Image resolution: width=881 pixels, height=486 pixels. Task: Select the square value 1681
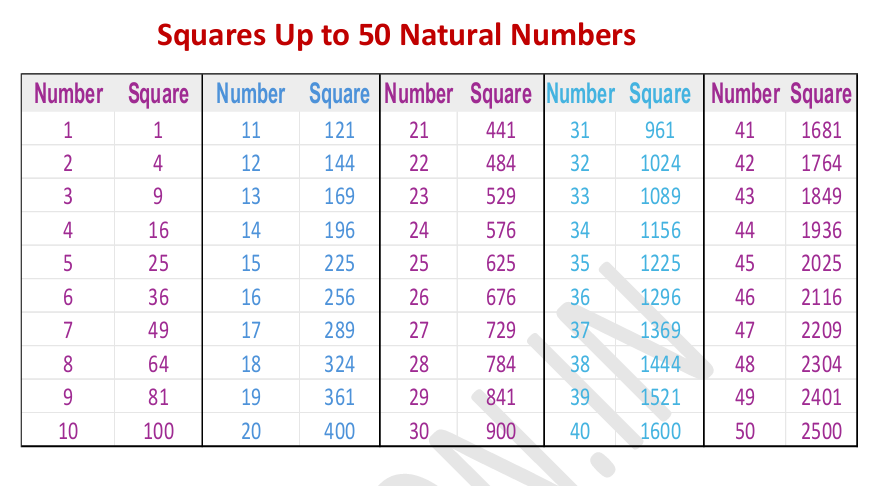[x=821, y=130]
